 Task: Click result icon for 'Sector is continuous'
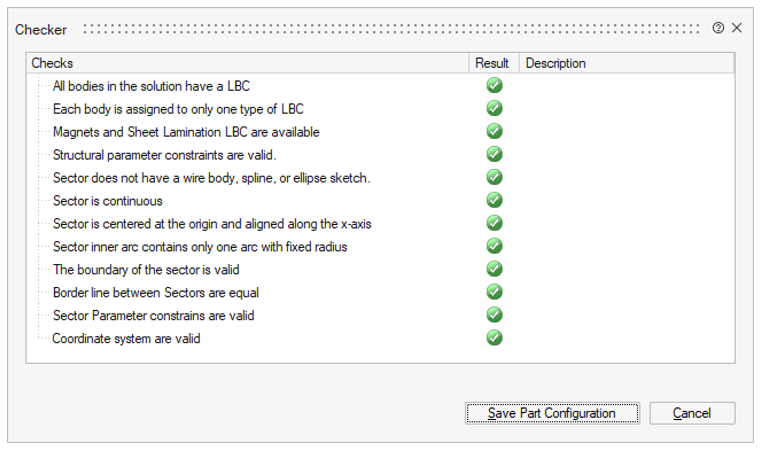pos(494,200)
